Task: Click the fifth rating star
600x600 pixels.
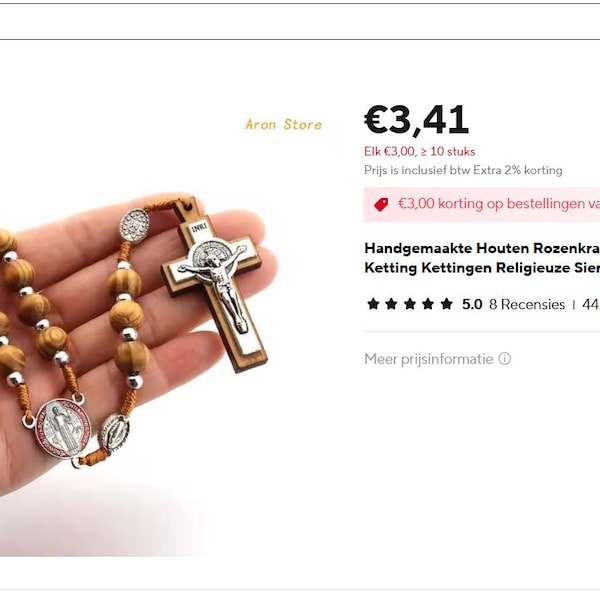Action: [447, 304]
